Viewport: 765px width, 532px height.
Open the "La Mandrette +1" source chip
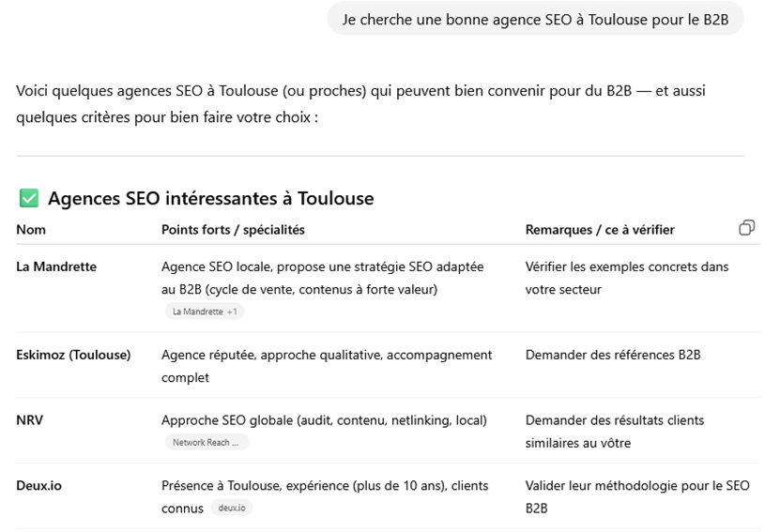205,312
